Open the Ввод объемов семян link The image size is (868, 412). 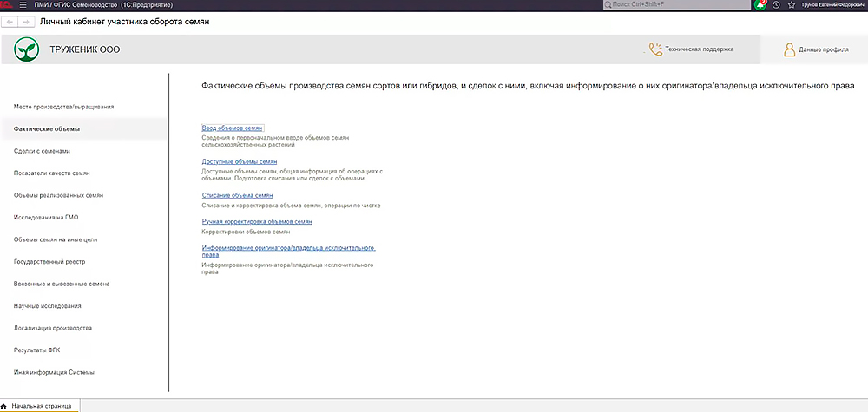(231, 128)
